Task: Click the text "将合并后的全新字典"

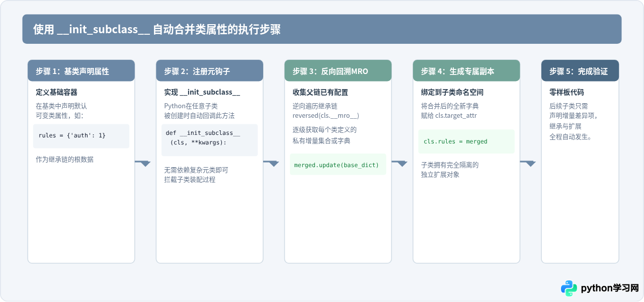Action: [450, 106]
